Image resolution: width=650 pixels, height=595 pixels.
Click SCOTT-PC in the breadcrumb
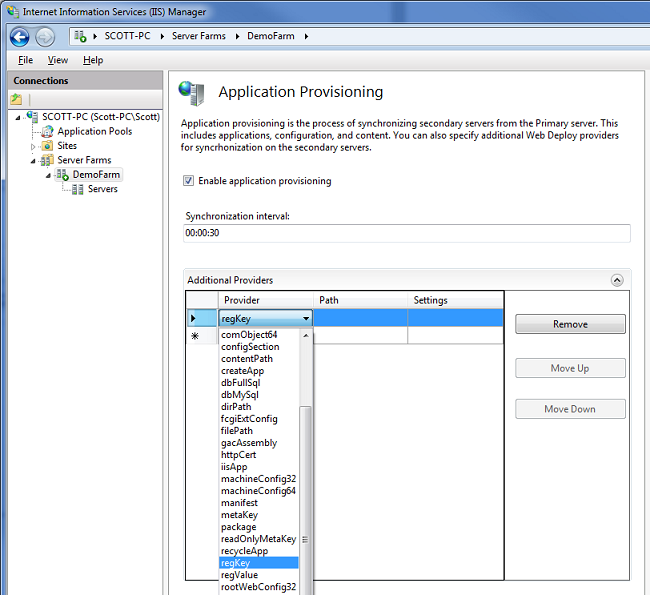point(127,36)
